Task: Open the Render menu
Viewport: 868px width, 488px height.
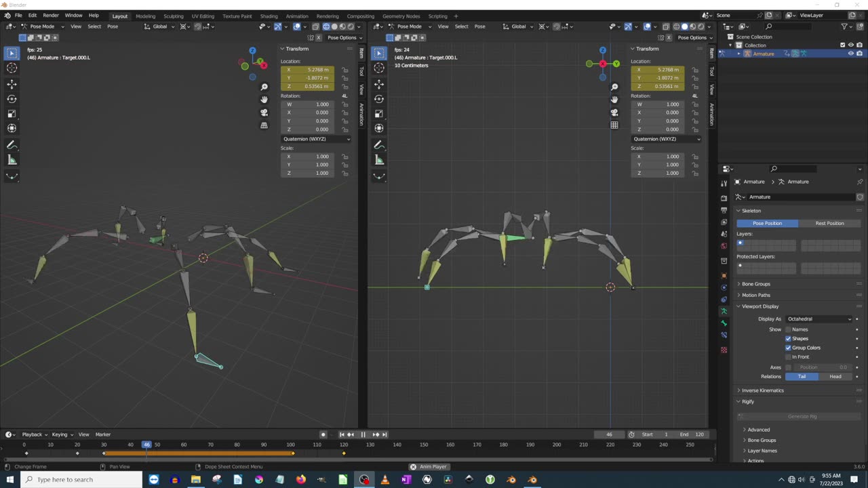Action: pos(51,16)
